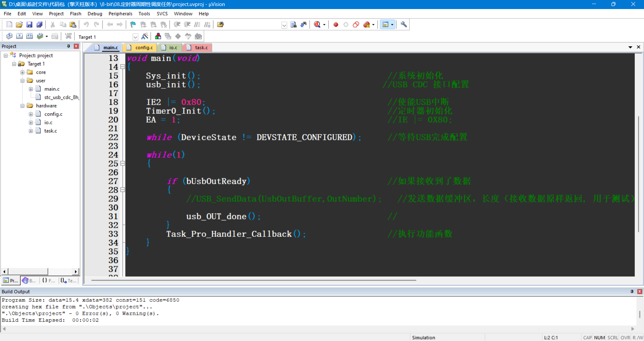Open the window layout dropdown arrow
This screenshot has height=341, width=644.
pos(392,25)
